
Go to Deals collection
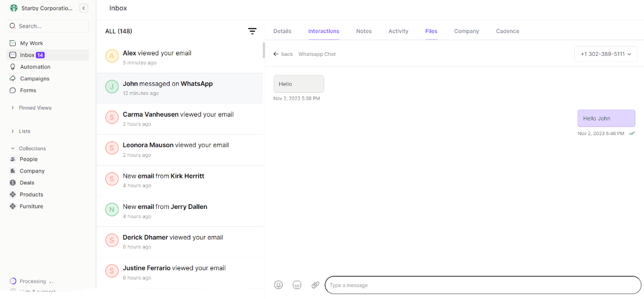(27, 183)
